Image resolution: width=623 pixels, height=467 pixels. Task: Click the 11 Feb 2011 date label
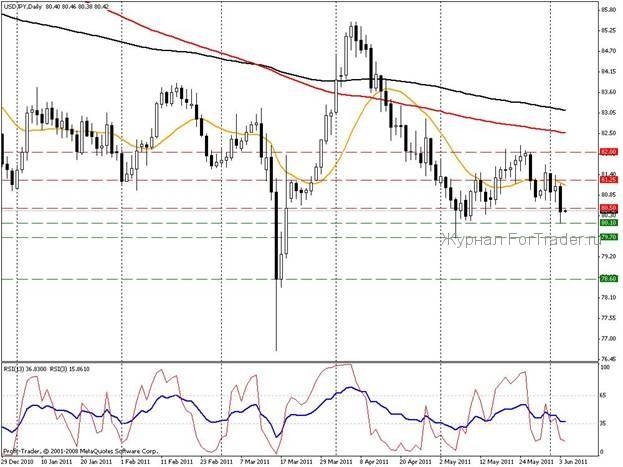coord(177,462)
